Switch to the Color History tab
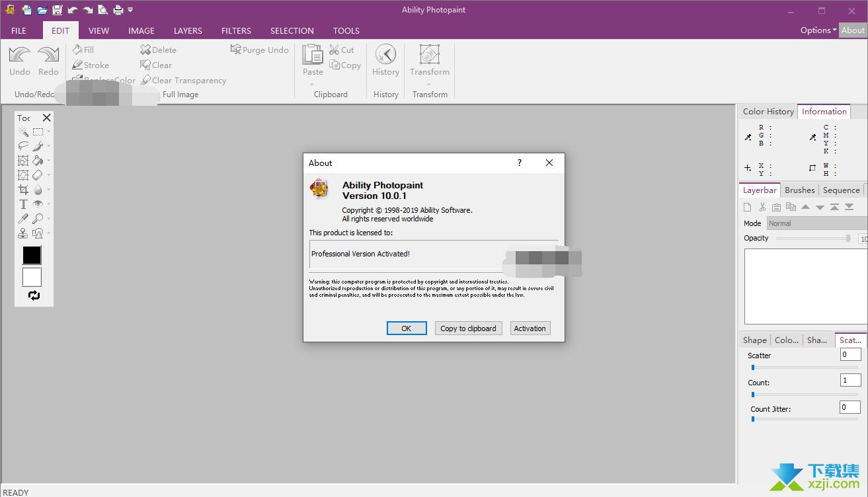 point(768,112)
